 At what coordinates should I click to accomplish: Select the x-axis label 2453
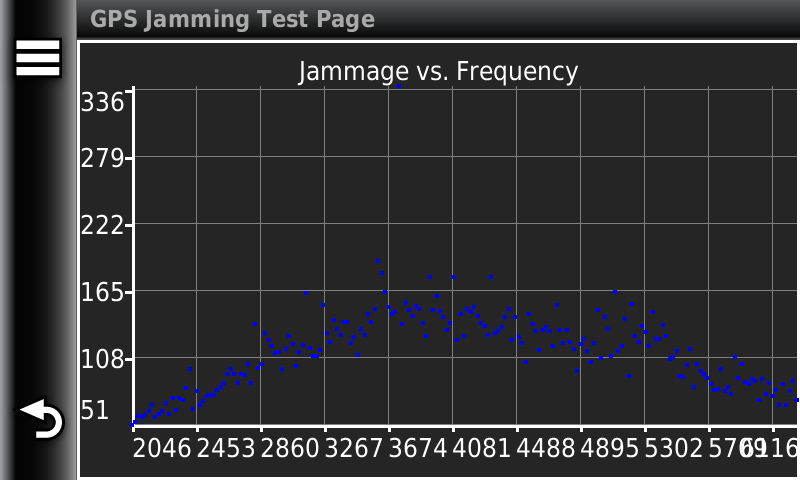click(226, 449)
